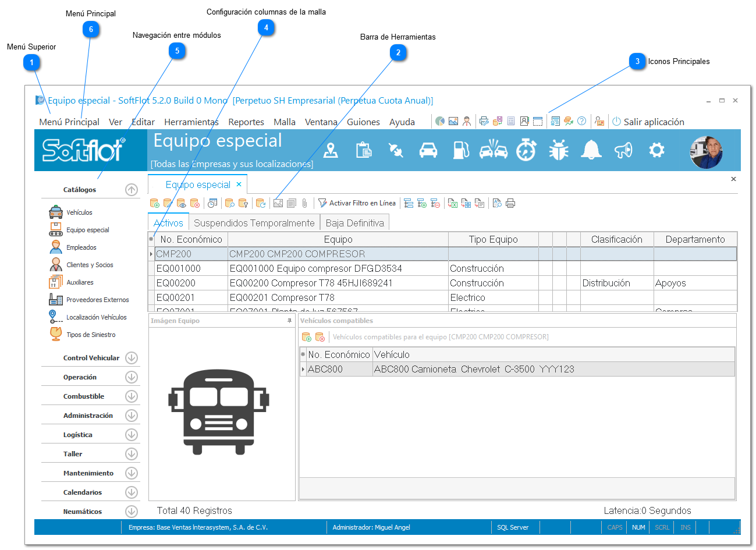Click the picture icon in the top toolbar
The image size is (756, 550).
point(453,121)
